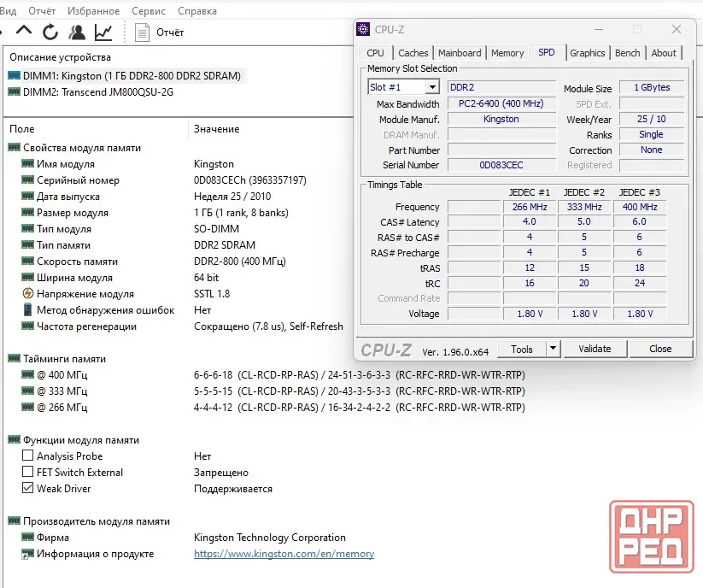Toggle the FET Switch External checkbox

(28, 472)
